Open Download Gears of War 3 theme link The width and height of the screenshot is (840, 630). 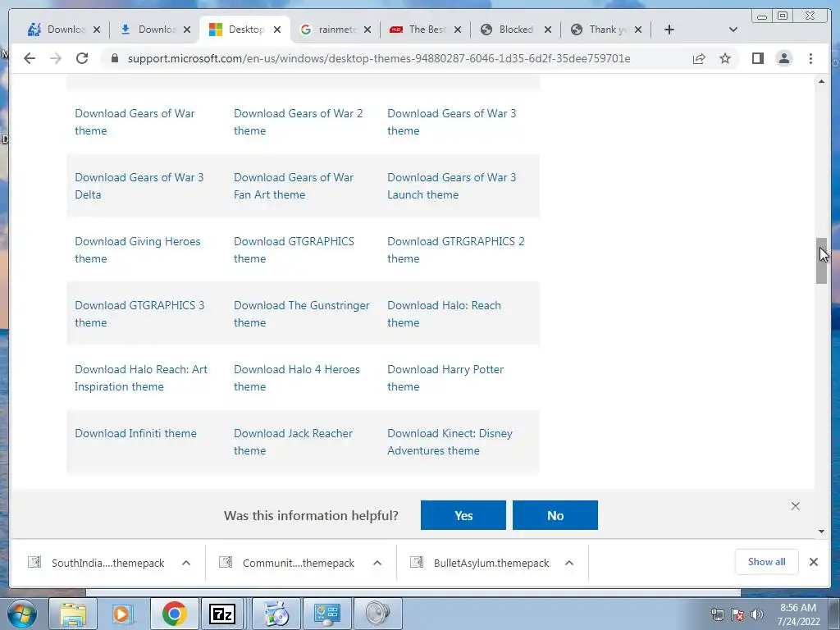[x=452, y=122]
